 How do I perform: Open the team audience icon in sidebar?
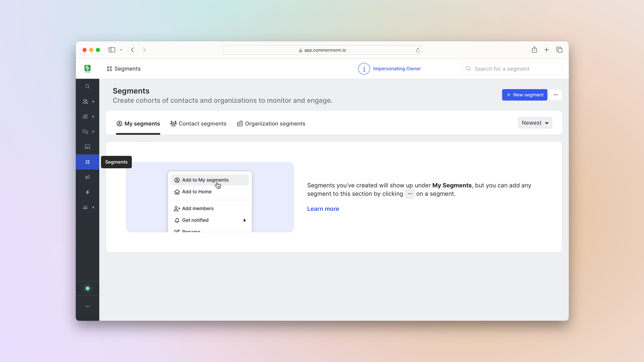pyautogui.click(x=87, y=147)
